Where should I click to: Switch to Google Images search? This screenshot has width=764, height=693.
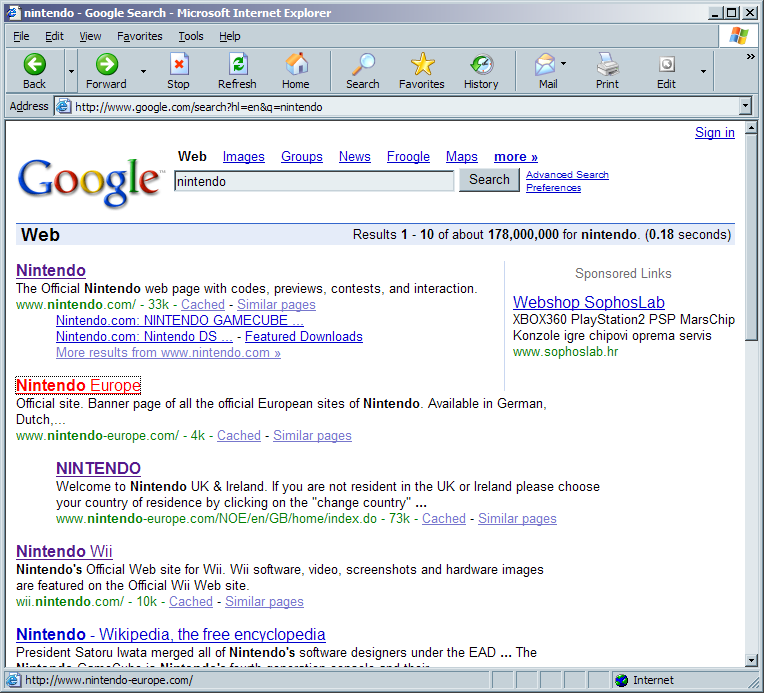(x=244, y=156)
